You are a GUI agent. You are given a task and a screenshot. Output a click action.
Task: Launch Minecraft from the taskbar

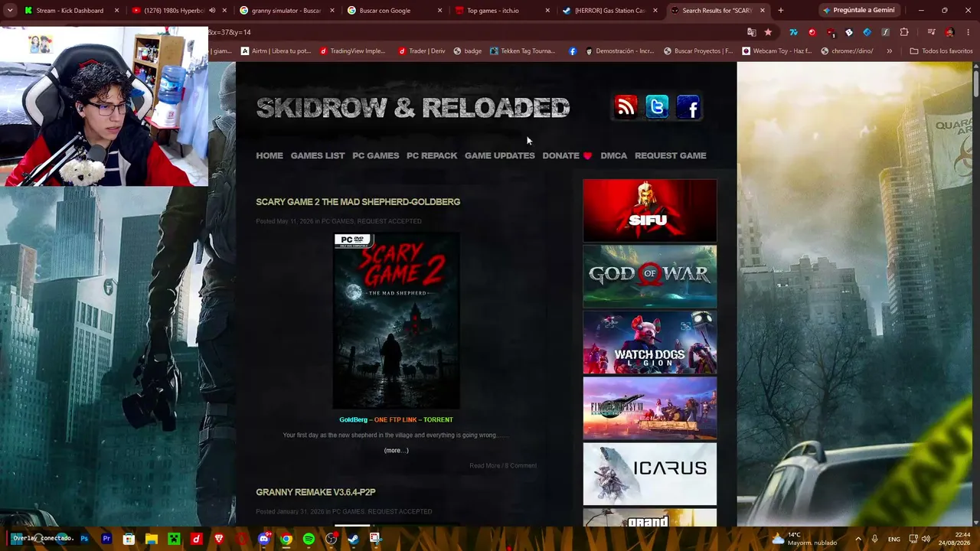(x=174, y=539)
